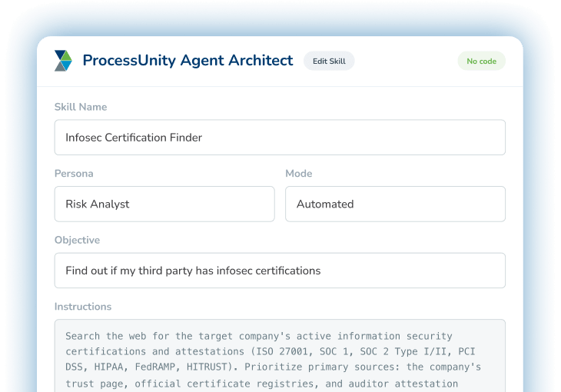Click the ProcessUnity logo icon
This screenshot has width=561, height=392.
[x=63, y=61]
